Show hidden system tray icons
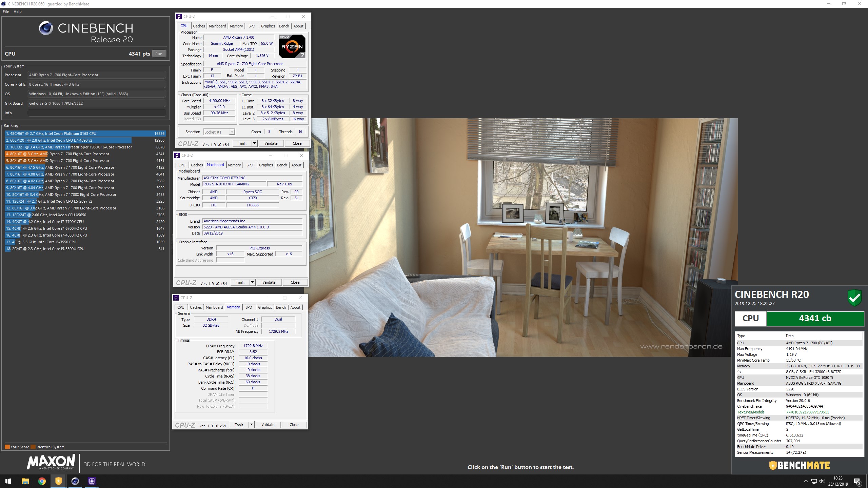Screen dimensions: 868x488 (806, 481)
